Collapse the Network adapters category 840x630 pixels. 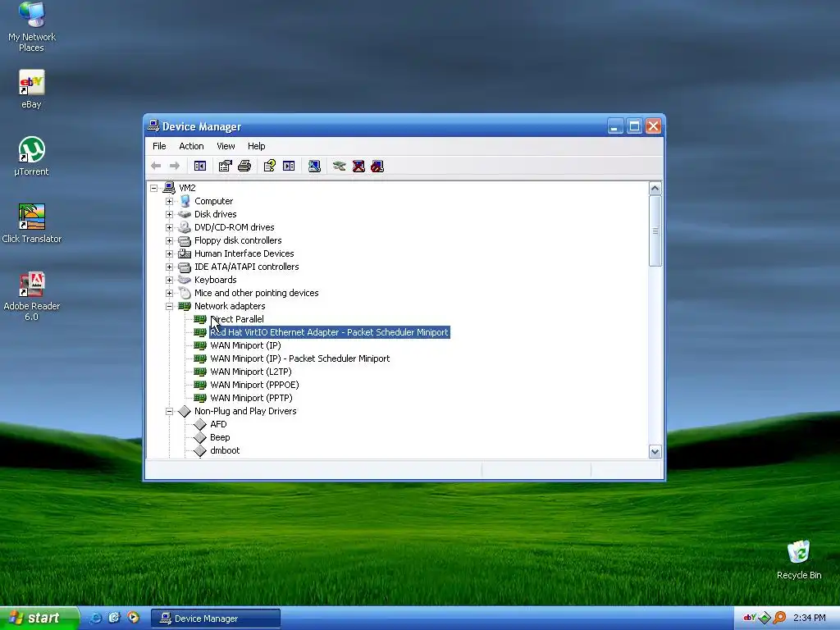point(169,307)
